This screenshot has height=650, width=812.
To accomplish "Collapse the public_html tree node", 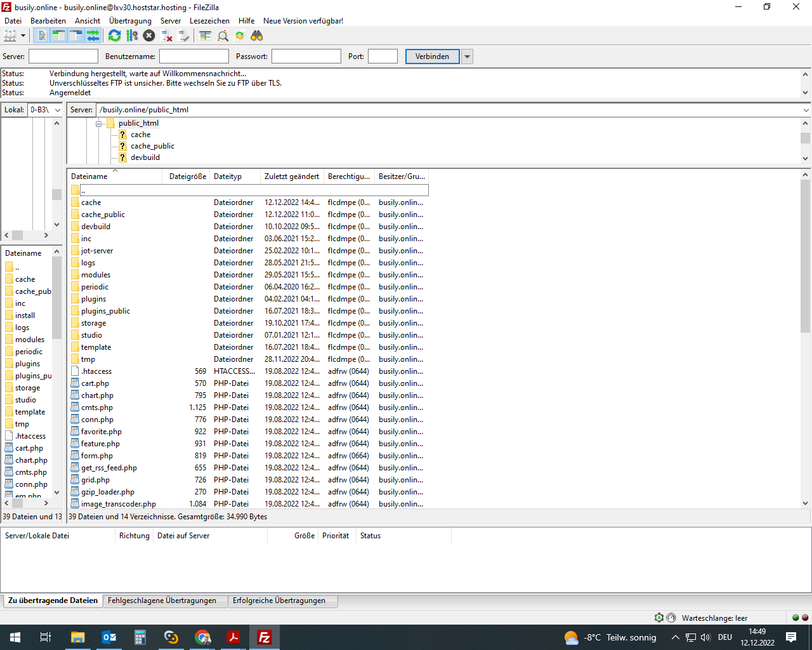I will pos(99,124).
